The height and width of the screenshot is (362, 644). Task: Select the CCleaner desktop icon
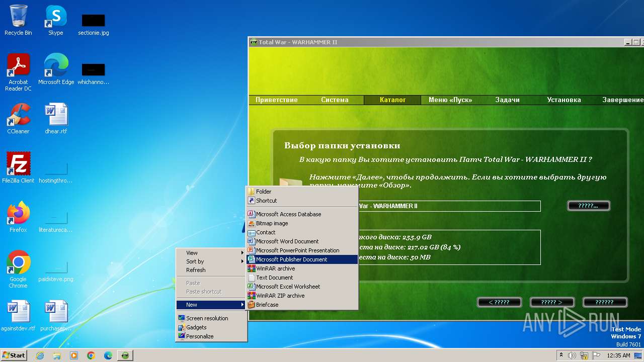[x=18, y=119]
